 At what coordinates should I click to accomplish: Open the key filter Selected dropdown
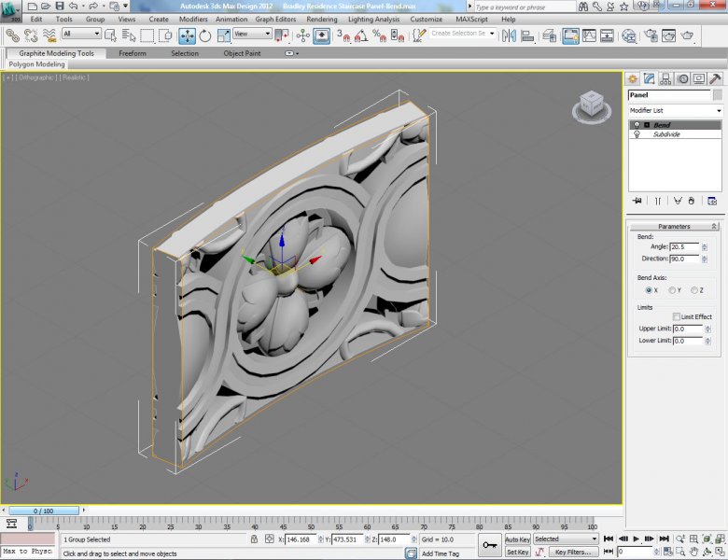click(566, 539)
